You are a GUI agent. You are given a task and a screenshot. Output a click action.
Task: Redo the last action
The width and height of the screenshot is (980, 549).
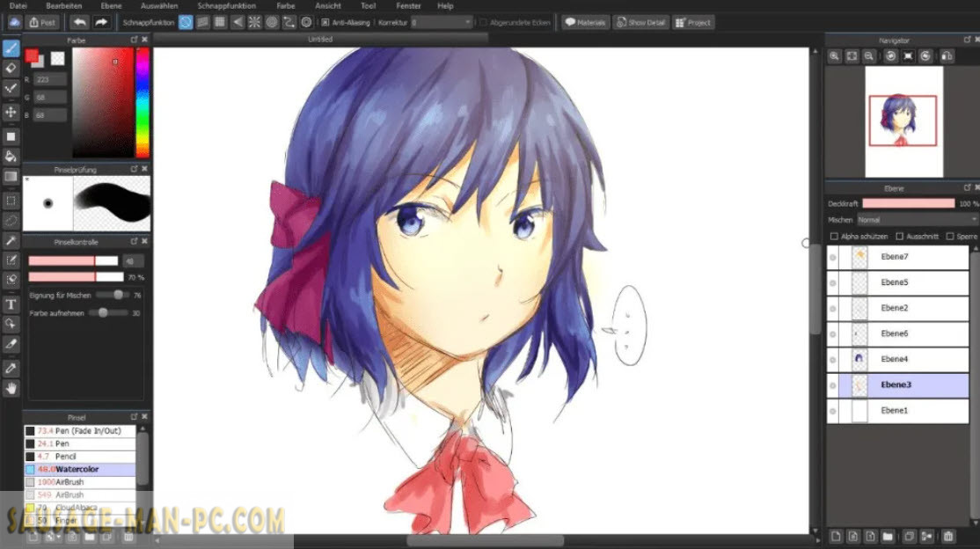100,23
